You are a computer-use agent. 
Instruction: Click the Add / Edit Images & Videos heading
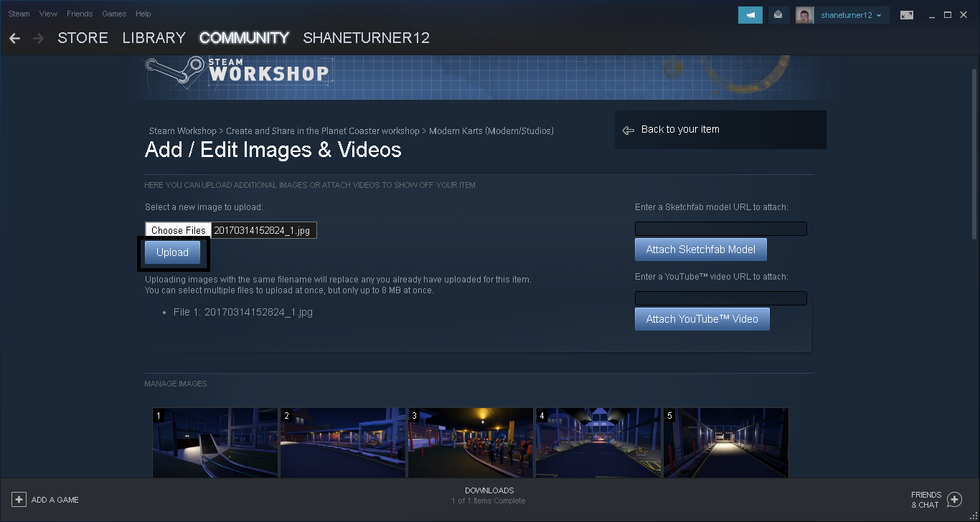coord(273,150)
